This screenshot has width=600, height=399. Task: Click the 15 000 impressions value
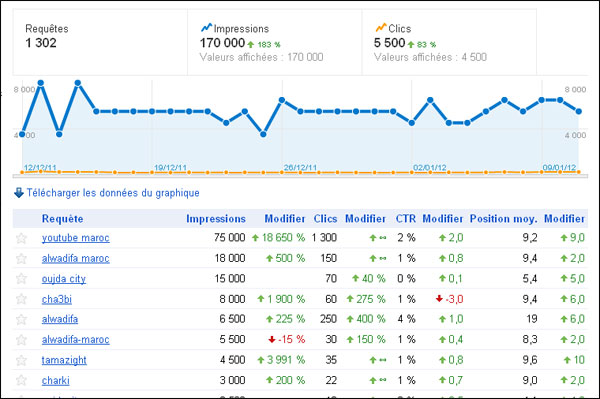pos(230,278)
